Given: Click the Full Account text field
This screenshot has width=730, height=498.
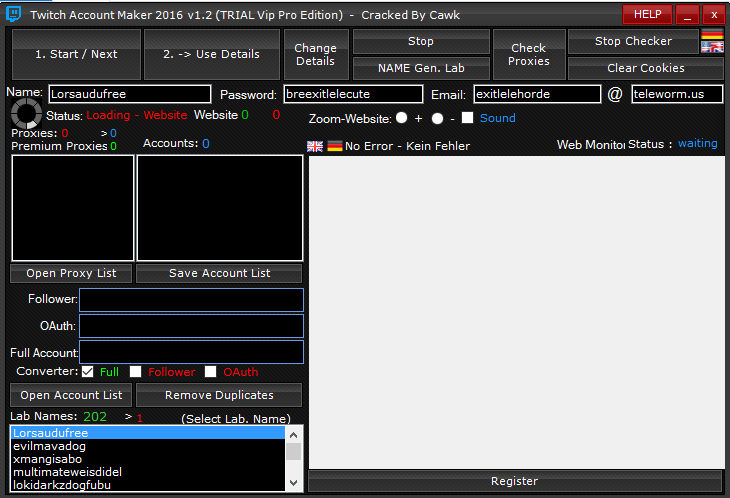Looking at the screenshot, I should 191,352.
